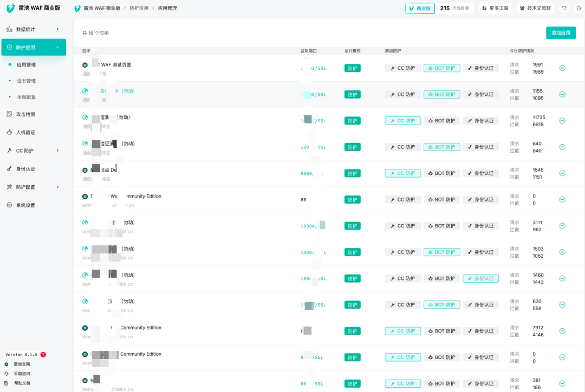Open more menu for row with 1991 requests

click(562, 68)
